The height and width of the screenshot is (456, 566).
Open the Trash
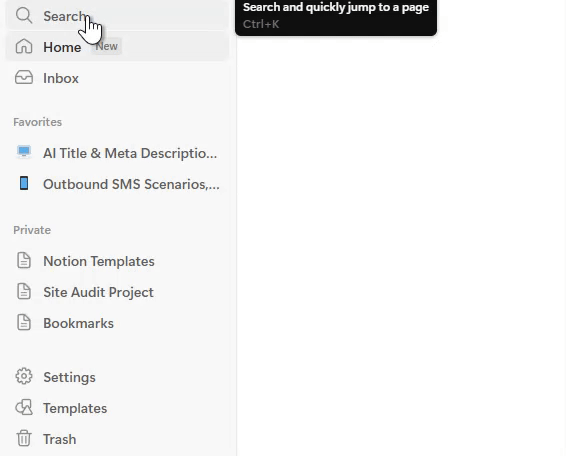point(117,439)
